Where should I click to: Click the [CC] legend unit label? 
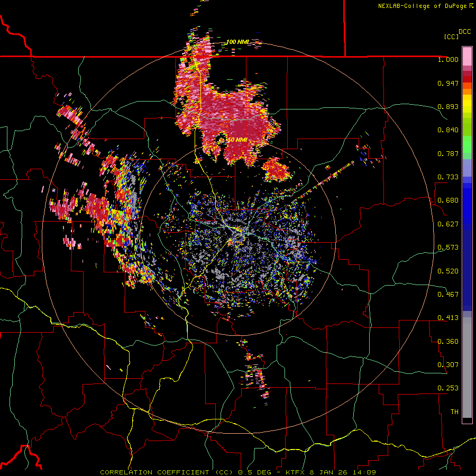451,36
